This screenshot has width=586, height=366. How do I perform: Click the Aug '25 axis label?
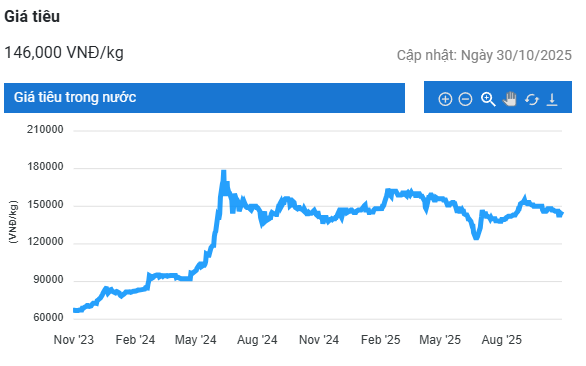[x=502, y=339]
